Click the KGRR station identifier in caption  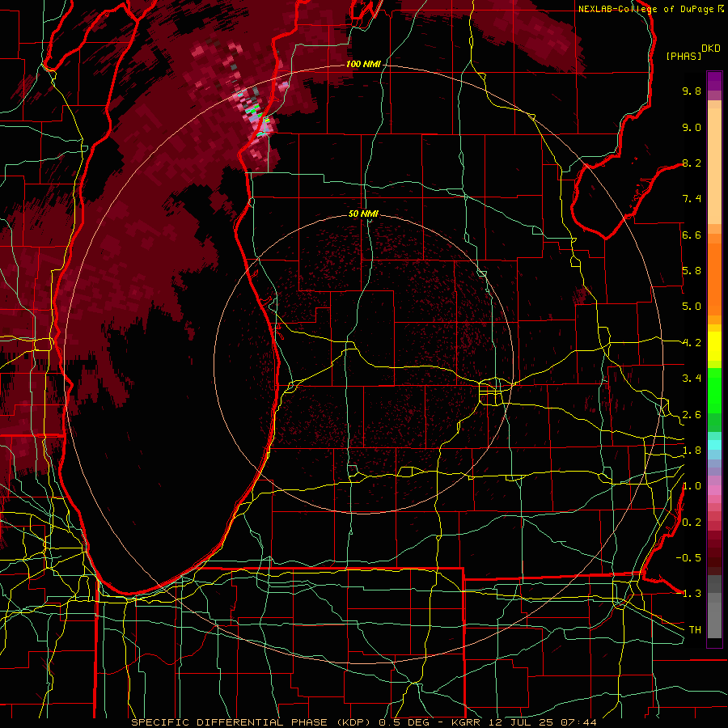466,722
